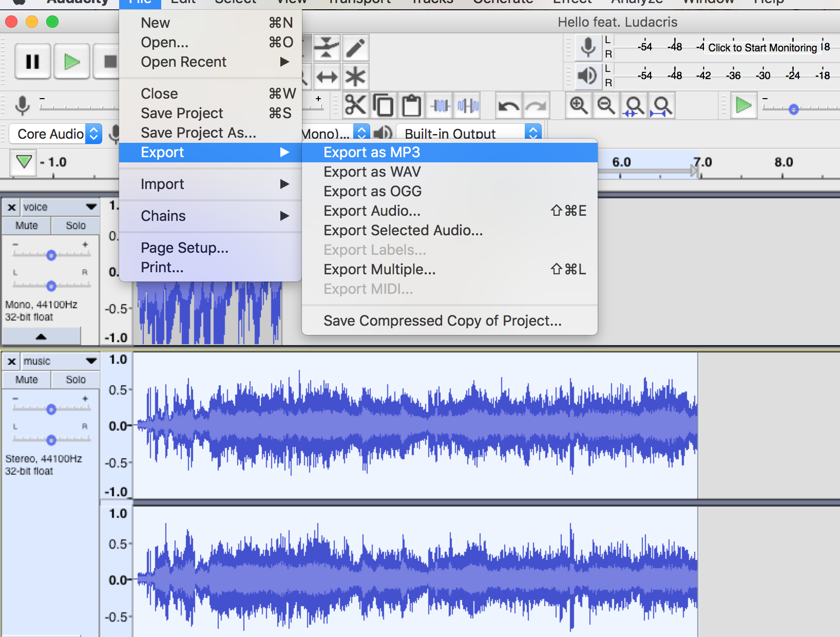Click the music track upper-channel waveform
Screen dimensions: 840x637
[x=415, y=425]
